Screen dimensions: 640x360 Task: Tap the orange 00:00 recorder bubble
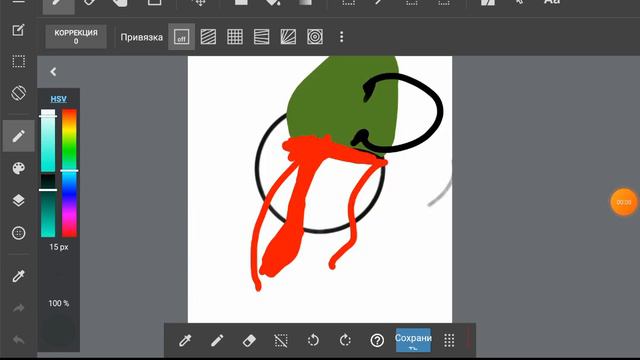point(624,202)
